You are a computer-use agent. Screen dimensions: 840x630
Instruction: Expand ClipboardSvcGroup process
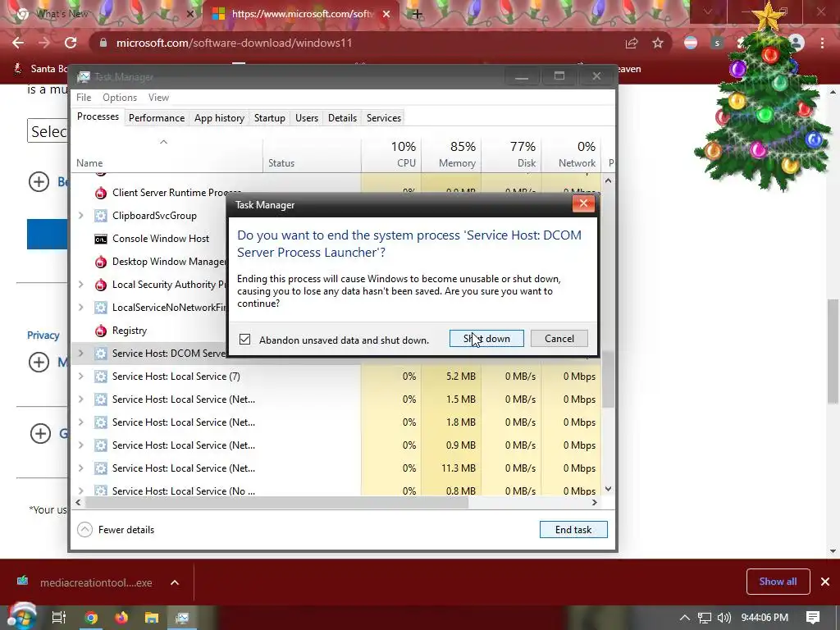pos(81,216)
